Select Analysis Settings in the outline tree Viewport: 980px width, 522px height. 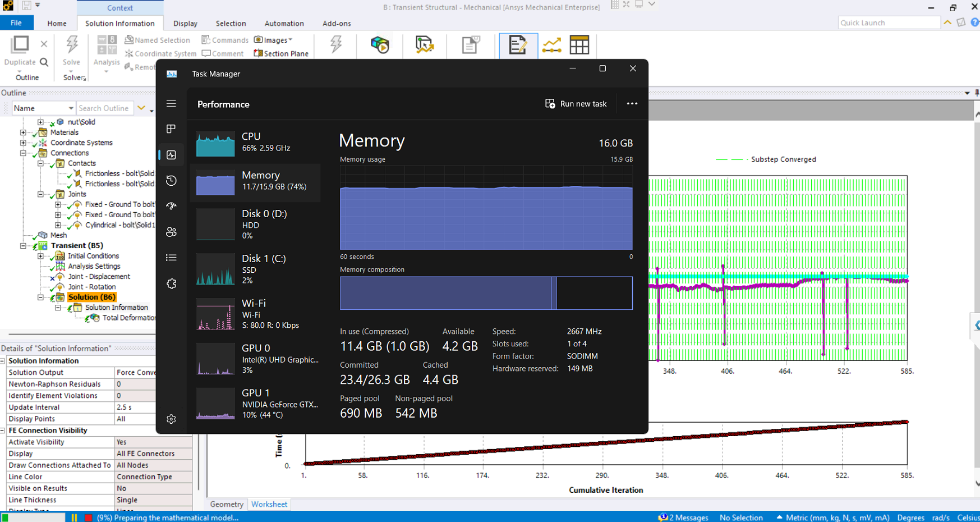94,266
